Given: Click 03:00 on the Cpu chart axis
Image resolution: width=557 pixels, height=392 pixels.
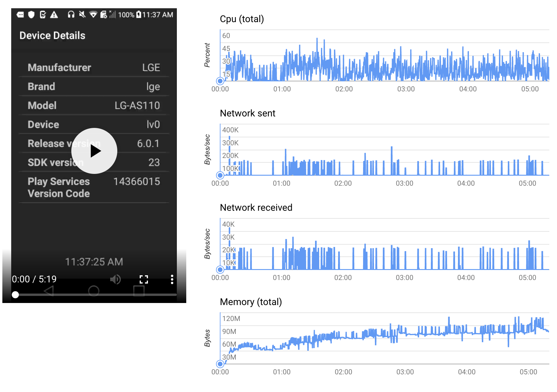Looking at the screenshot, I should [406, 89].
